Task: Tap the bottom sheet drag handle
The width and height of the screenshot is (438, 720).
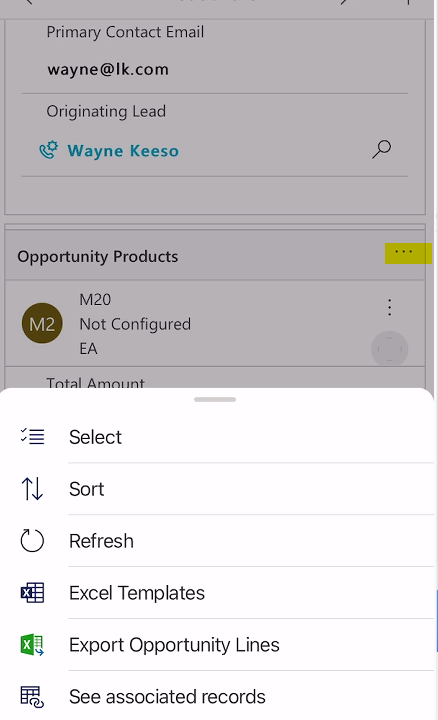Action: 215,399
